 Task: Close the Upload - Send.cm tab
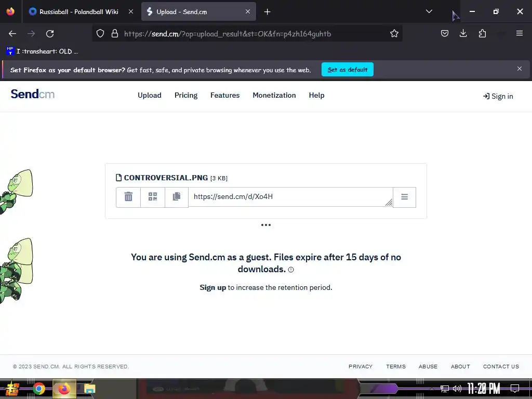248,12
